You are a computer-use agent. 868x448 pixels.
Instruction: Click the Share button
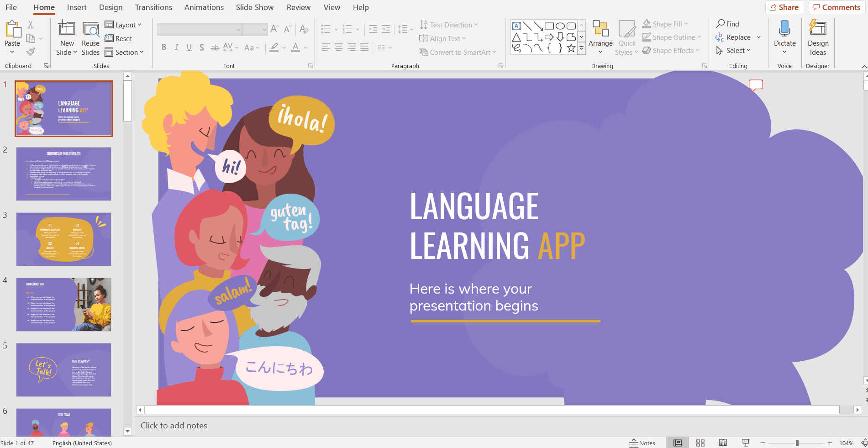[784, 7]
